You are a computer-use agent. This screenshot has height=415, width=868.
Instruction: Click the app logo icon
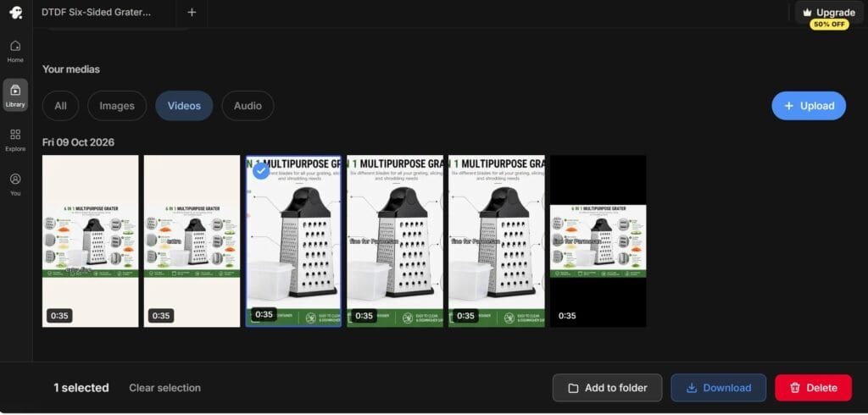pyautogui.click(x=15, y=12)
